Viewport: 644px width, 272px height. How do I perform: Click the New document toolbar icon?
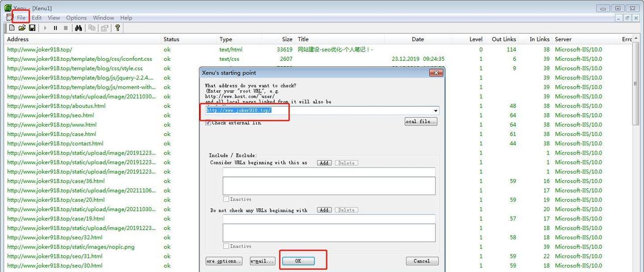[12, 28]
